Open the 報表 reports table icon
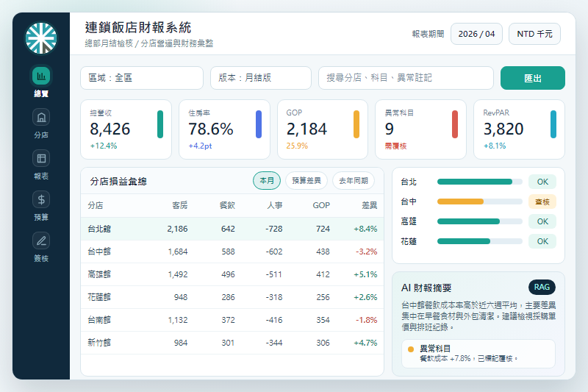This screenshot has width=588, height=392. 41,159
